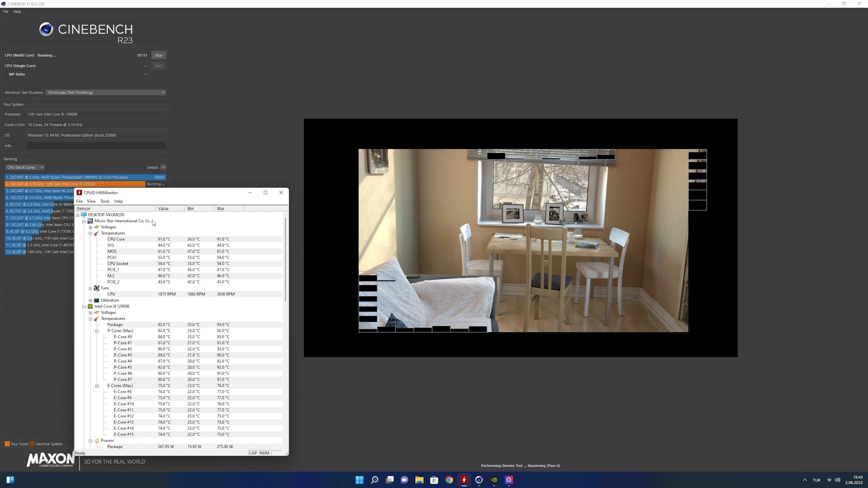
Task: Open the Nvidia taskbar icon
Action: click(494, 480)
